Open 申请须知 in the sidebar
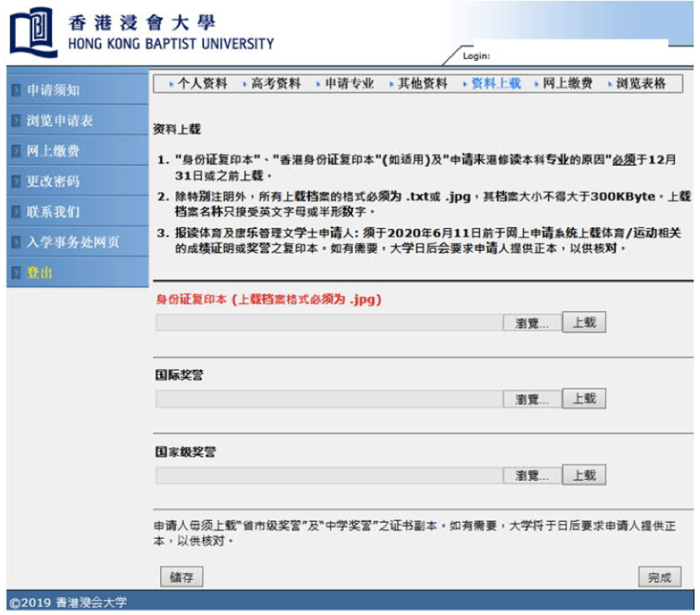Image resolution: width=700 pixels, height=615 pixels. coord(53,90)
